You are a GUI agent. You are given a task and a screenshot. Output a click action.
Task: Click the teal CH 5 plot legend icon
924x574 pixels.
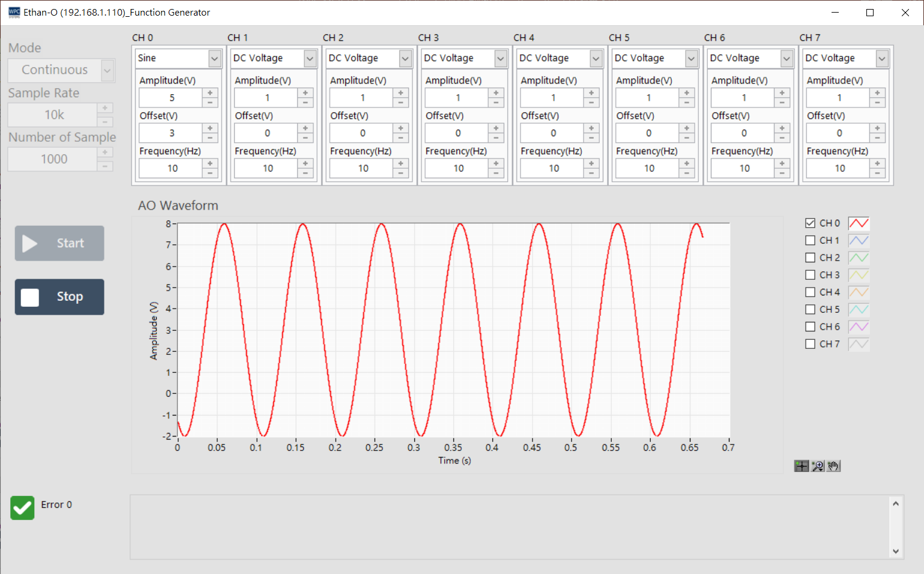point(858,309)
